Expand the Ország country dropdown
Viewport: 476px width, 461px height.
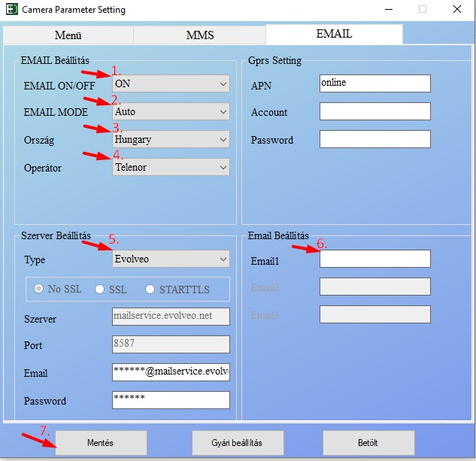point(171,140)
